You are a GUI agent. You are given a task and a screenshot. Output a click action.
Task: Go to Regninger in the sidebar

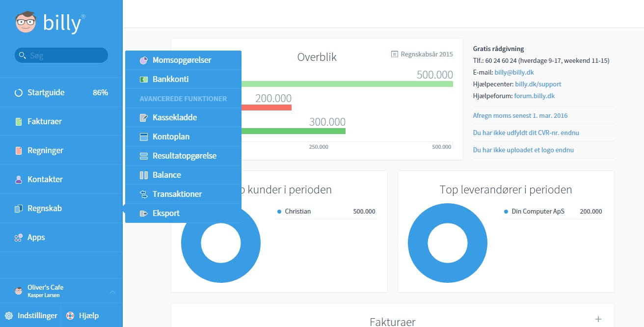click(x=61, y=150)
